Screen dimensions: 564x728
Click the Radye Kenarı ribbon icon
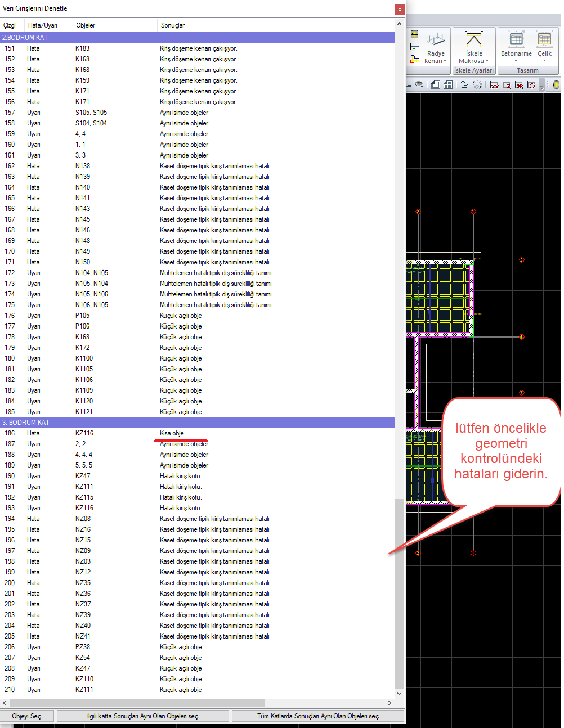(435, 41)
